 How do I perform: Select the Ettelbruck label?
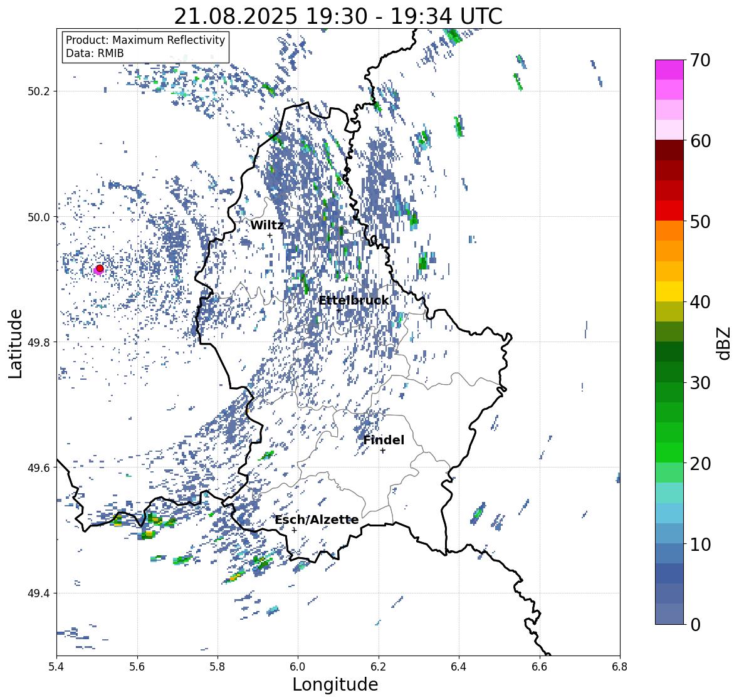point(354,300)
